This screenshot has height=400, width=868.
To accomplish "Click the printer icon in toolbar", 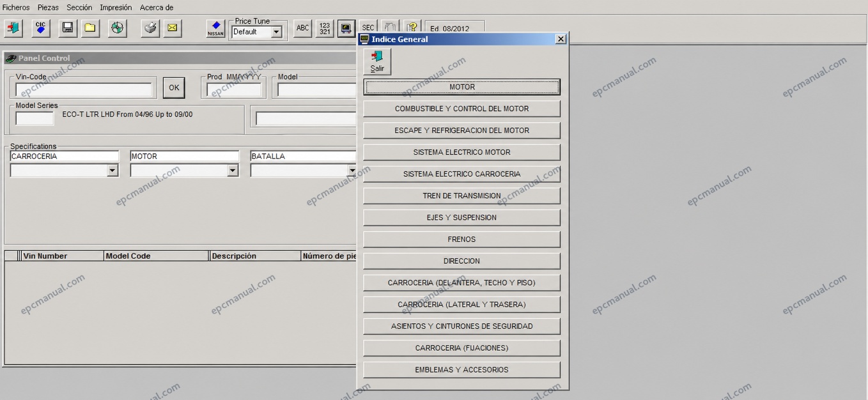I will [x=150, y=28].
